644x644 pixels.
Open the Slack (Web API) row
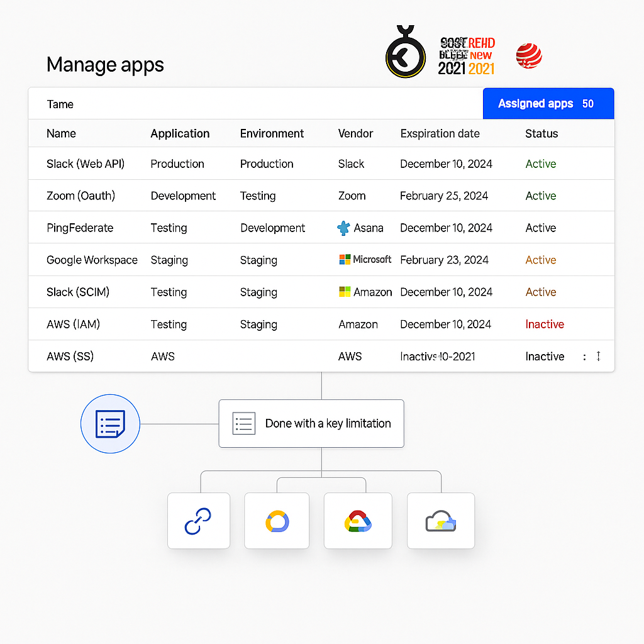321,164
